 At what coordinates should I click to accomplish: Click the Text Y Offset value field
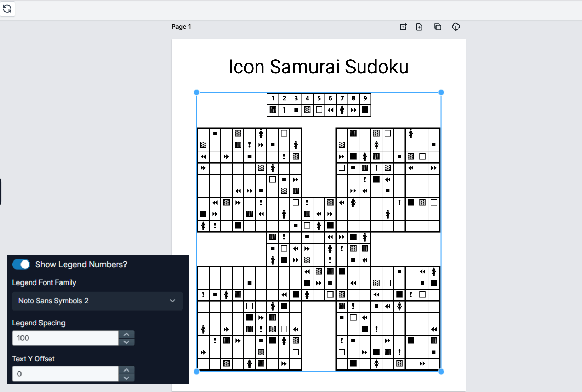coord(65,374)
